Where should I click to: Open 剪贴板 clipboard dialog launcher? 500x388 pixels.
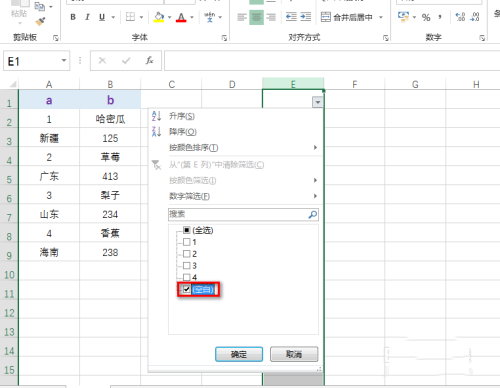(x=56, y=38)
